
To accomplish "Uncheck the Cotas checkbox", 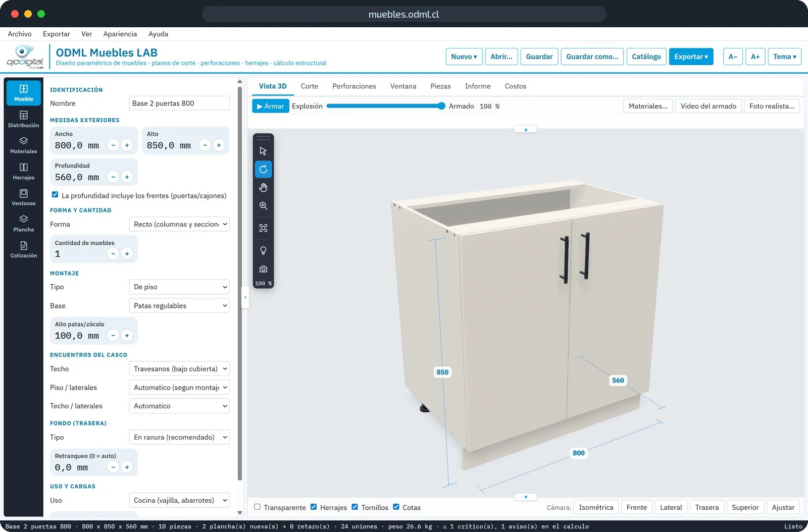I will pyautogui.click(x=396, y=507).
